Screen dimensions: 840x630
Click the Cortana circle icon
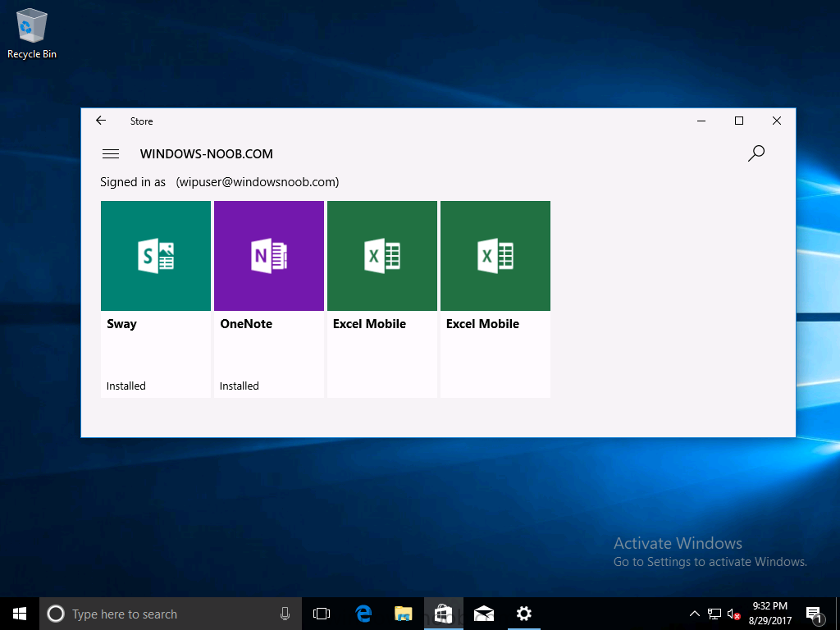point(56,614)
